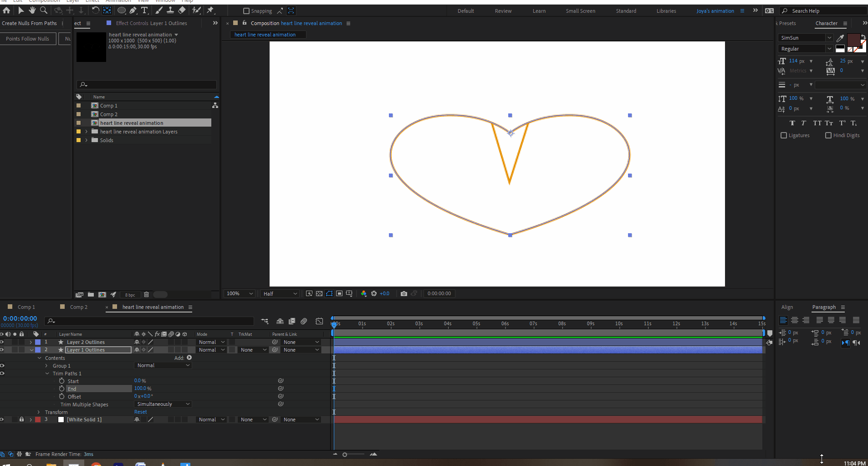Select the Type tool
The image size is (868, 466).
[x=144, y=10]
